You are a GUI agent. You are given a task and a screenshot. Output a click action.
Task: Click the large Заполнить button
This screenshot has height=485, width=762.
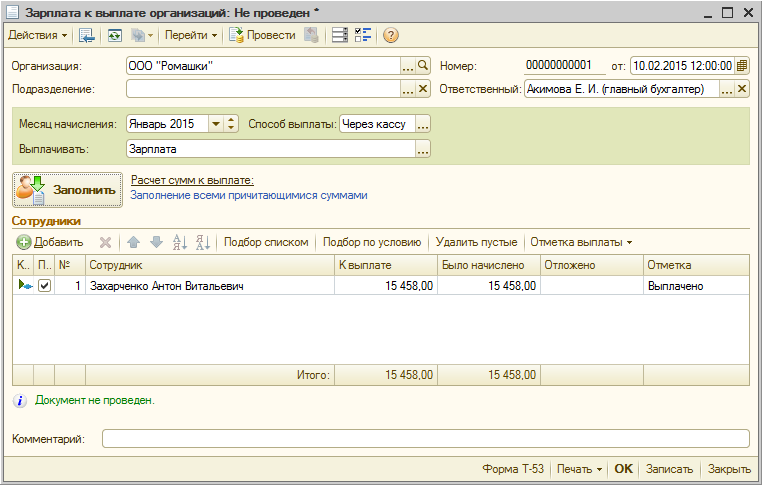(68, 188)
